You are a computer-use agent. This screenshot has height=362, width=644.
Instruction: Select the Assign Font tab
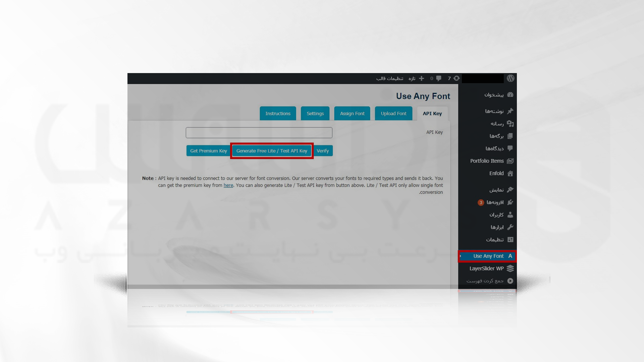352,113
